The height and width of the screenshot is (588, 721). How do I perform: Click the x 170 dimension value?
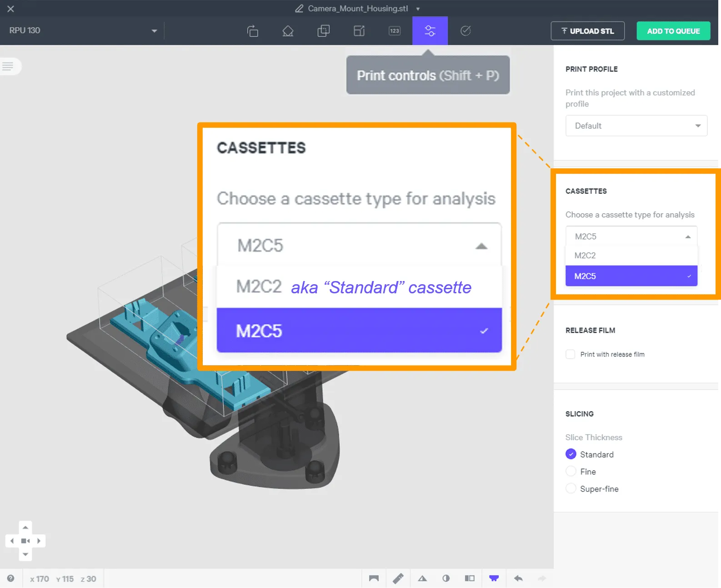(40, 579)
